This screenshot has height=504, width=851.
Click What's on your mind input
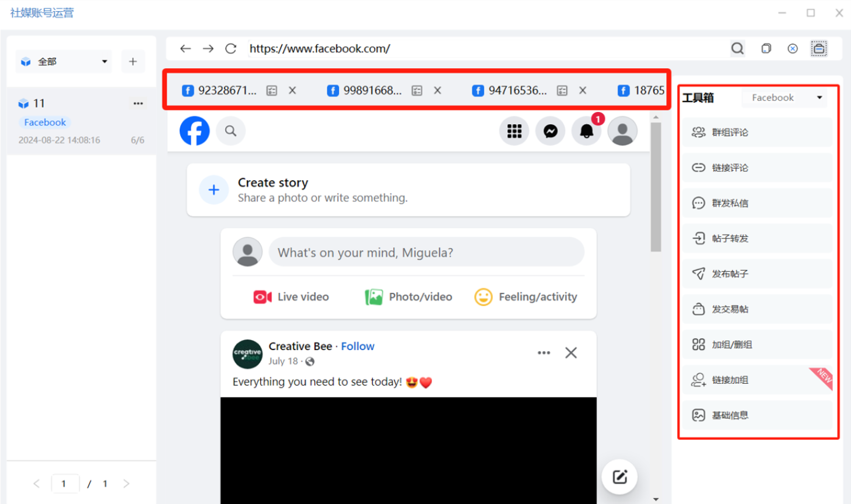click(x=426, y=252)
